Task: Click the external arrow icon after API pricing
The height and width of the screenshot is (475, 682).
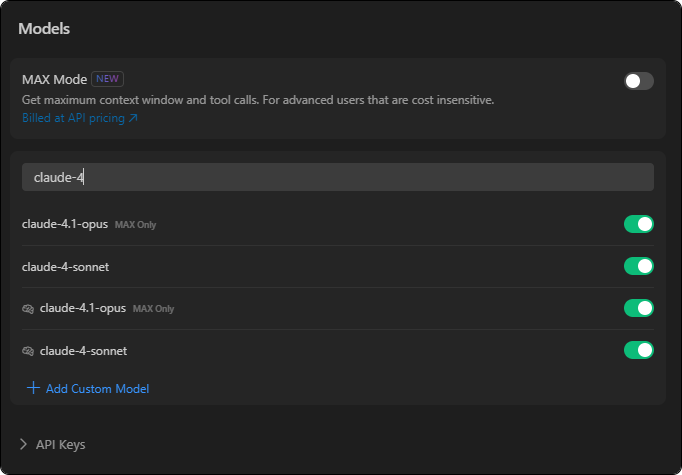Action: (134, 118)
